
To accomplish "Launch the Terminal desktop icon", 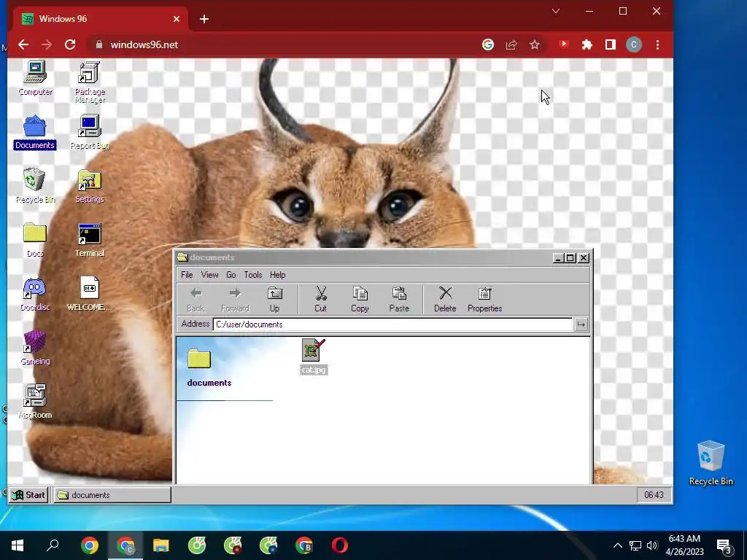I will click(90, 240).
